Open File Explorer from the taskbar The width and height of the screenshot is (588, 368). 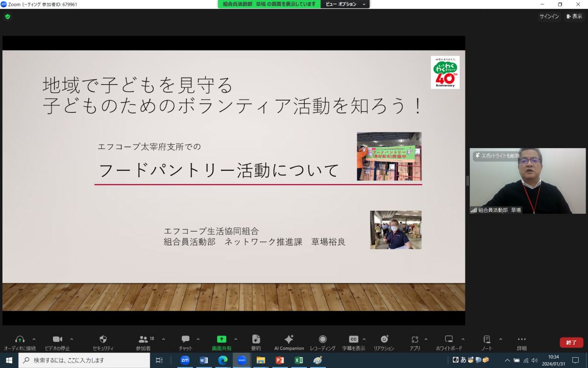tap(261, 360)
